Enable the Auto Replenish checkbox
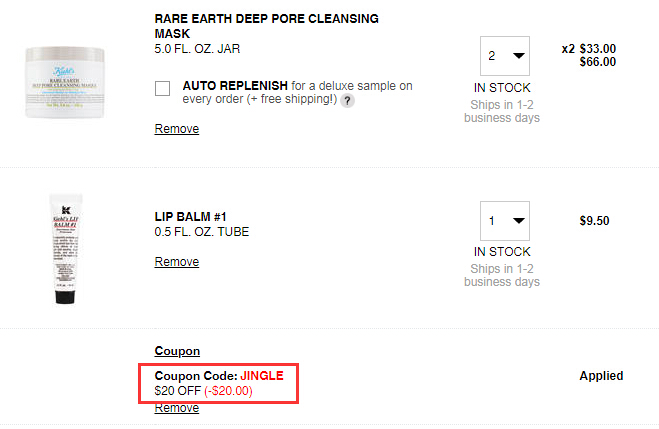The image size is (659, 429). 162,89
